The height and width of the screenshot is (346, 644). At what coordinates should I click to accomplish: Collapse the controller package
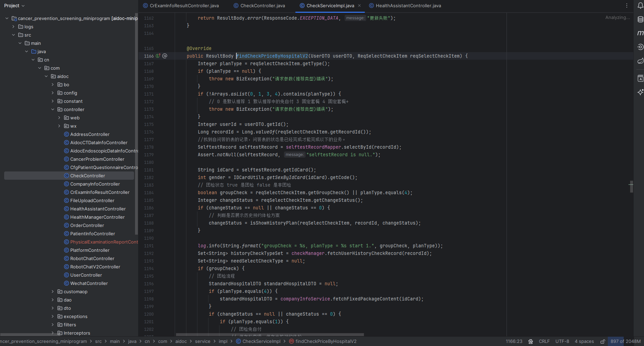click(x=53, y=109)
